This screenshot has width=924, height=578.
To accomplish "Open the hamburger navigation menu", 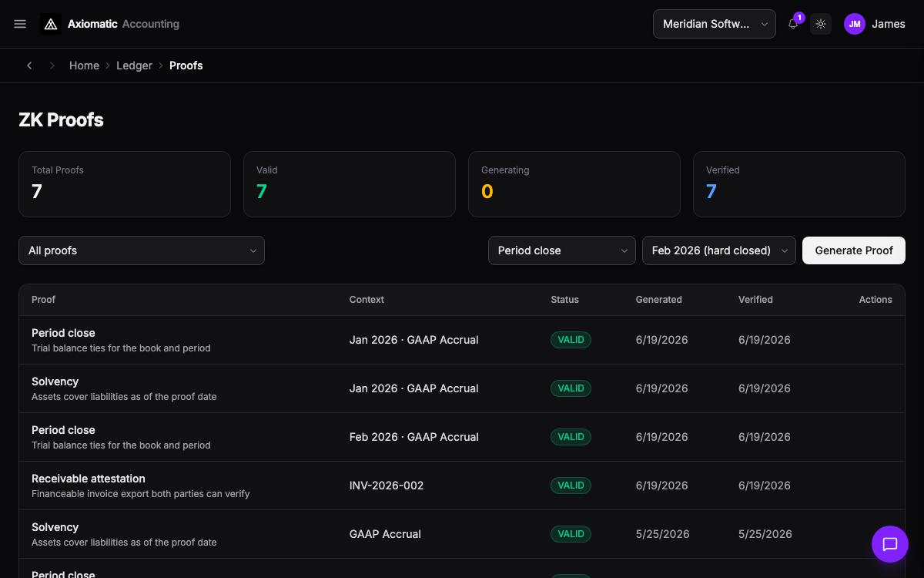I will [20, 24].
